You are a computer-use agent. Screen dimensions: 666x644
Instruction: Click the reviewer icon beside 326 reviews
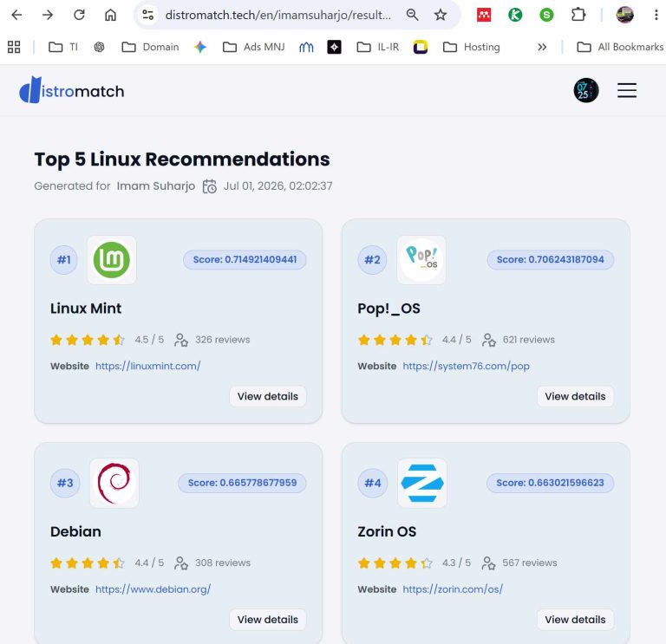[181, 340]
